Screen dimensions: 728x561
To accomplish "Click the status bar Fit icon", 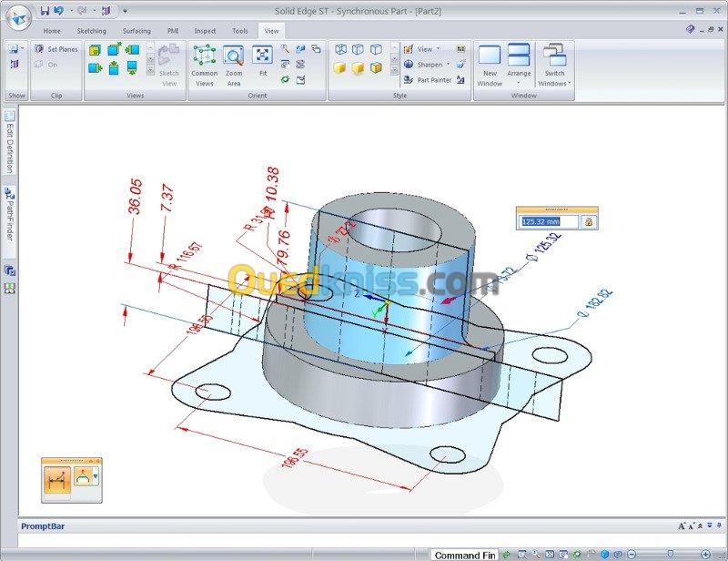I will (x=550, y=555).
